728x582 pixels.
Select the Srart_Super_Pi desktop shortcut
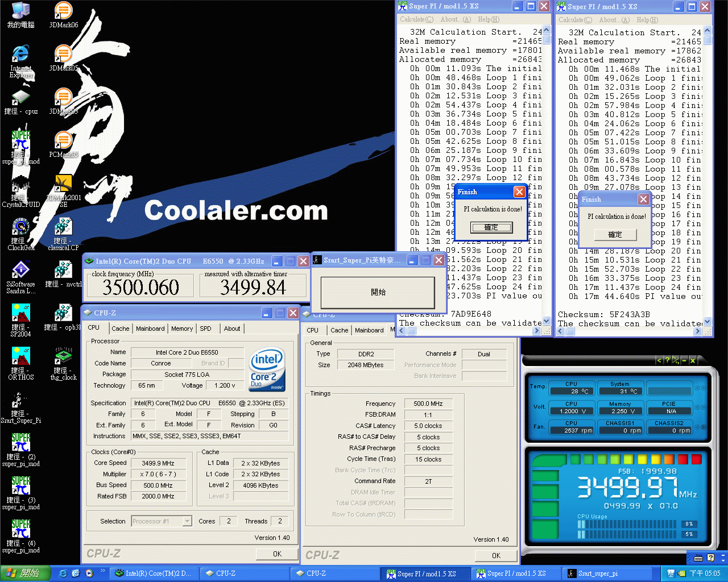pyautogui.click(x=20, y=407)
